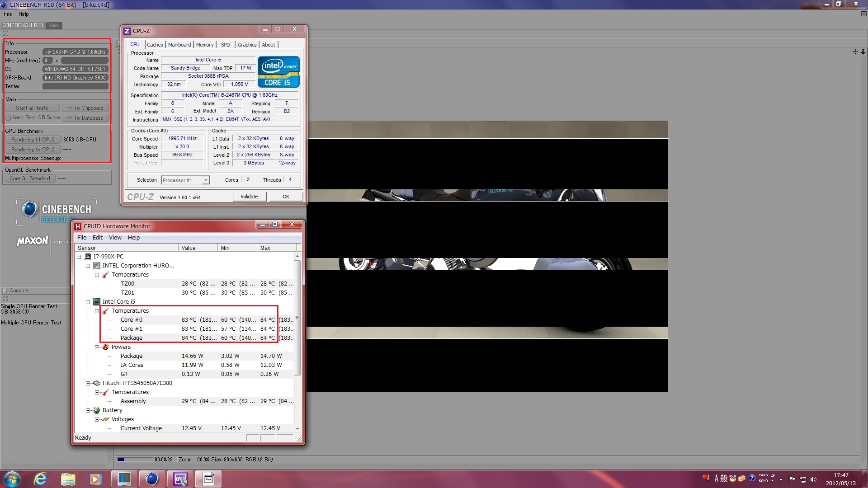The width and height of the screenshot is (868, 488).
Task: Collapse the INTEL Corporation HURO node
Action: pyautogui.click(x=88, y=266)
